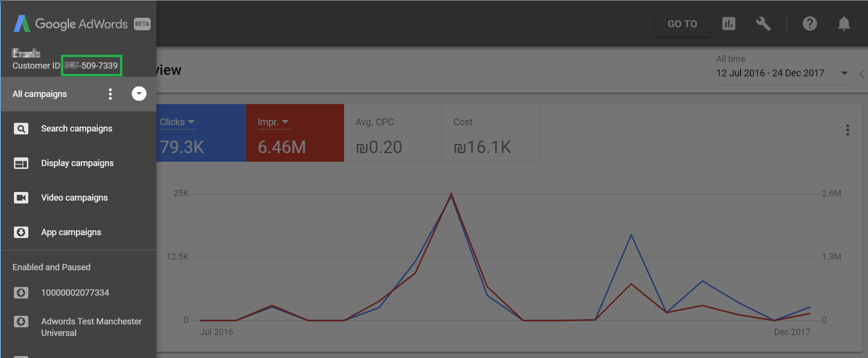Click the Search campaigns magnifier icon

pyautogui.click(x=21, y=129)
